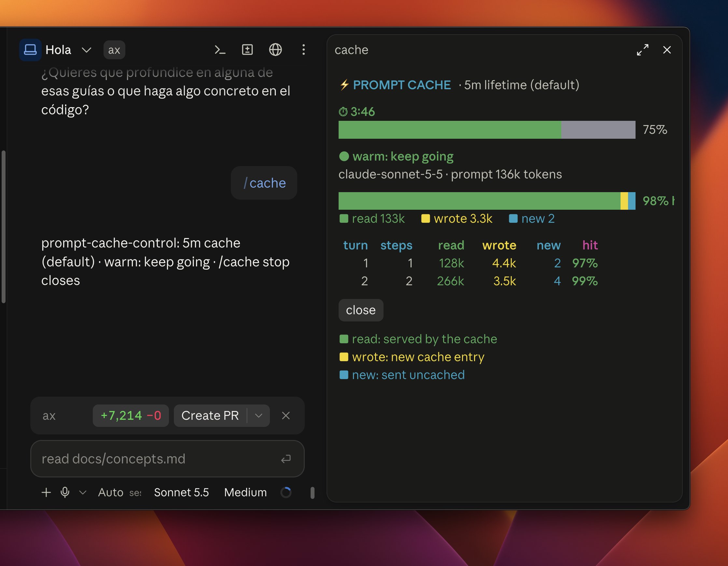Open the diff view icon

click(x=247, y=50)
